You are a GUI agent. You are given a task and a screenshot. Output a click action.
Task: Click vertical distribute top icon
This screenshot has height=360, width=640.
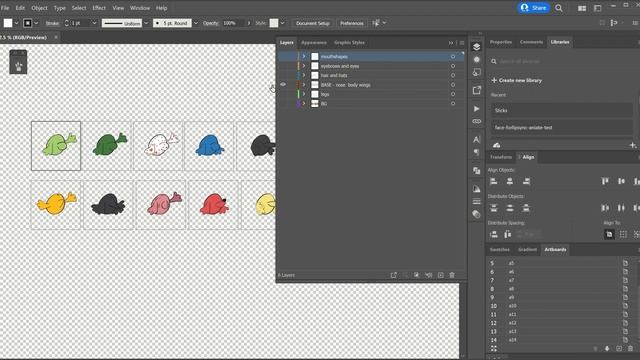pyautogui.click(x=493, y=208)
